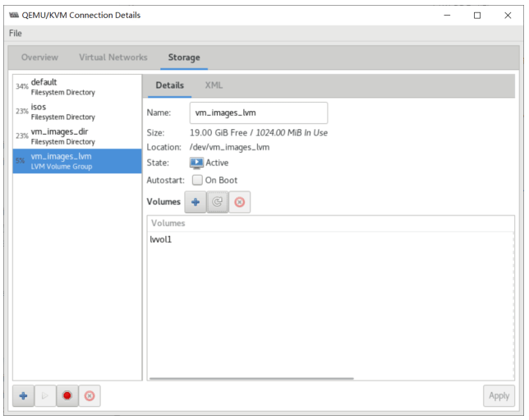Switch to the Overview tab
The width and height of the screenshot is (529, 420).
39,58
